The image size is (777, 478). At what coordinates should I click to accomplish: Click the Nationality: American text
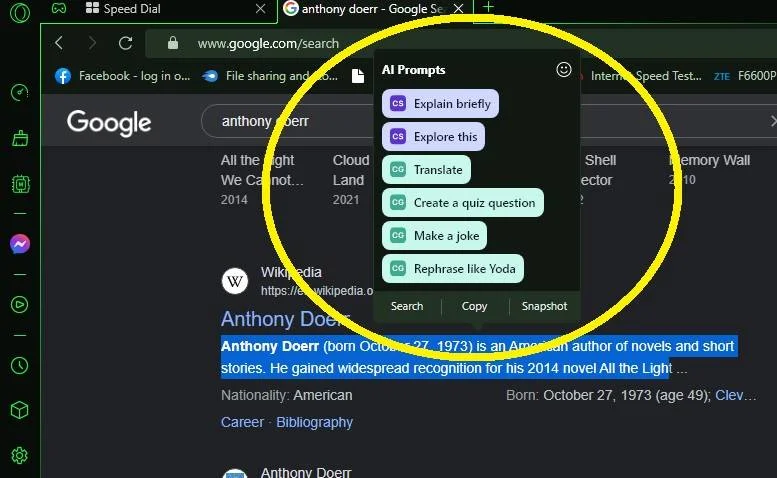286,395
